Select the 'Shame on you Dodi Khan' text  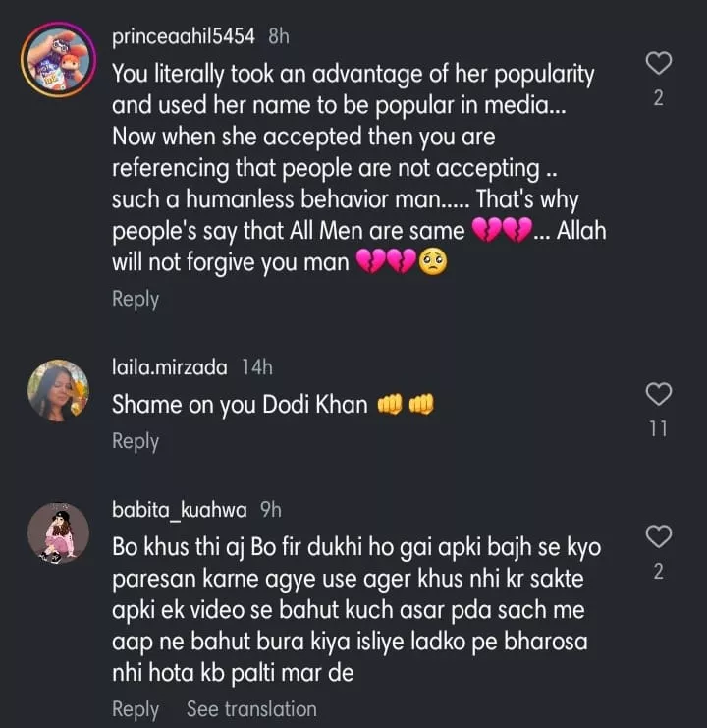click(241, 404)
